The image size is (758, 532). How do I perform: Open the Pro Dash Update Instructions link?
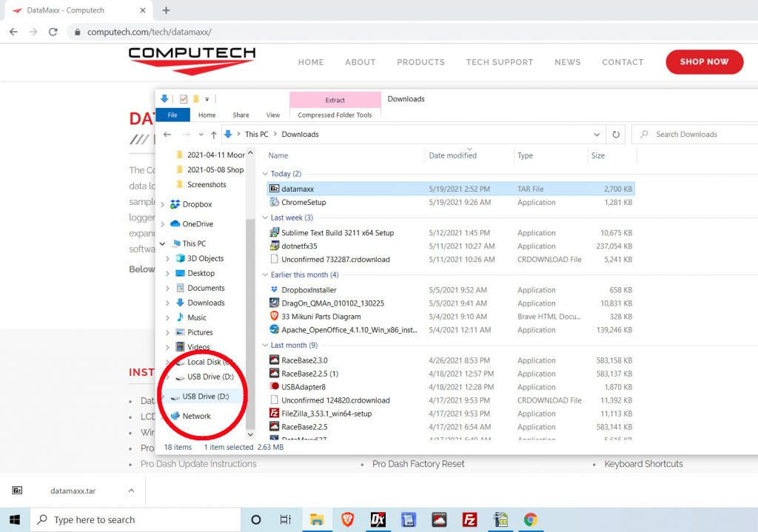pyautogui.click(x=198, y=464)
